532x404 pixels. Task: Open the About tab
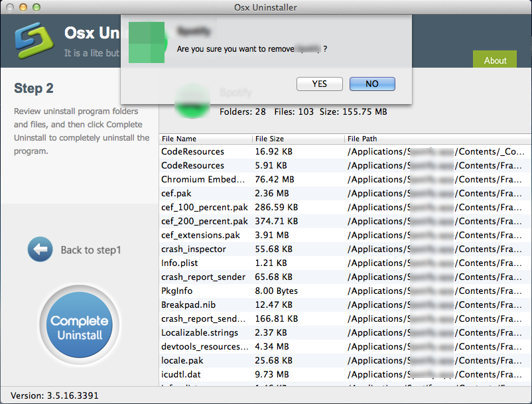(495, 60)
